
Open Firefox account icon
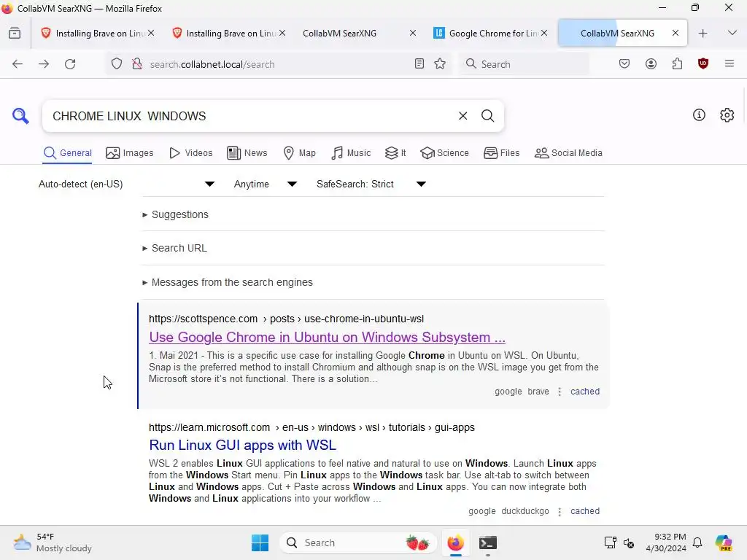pos(651,64)
